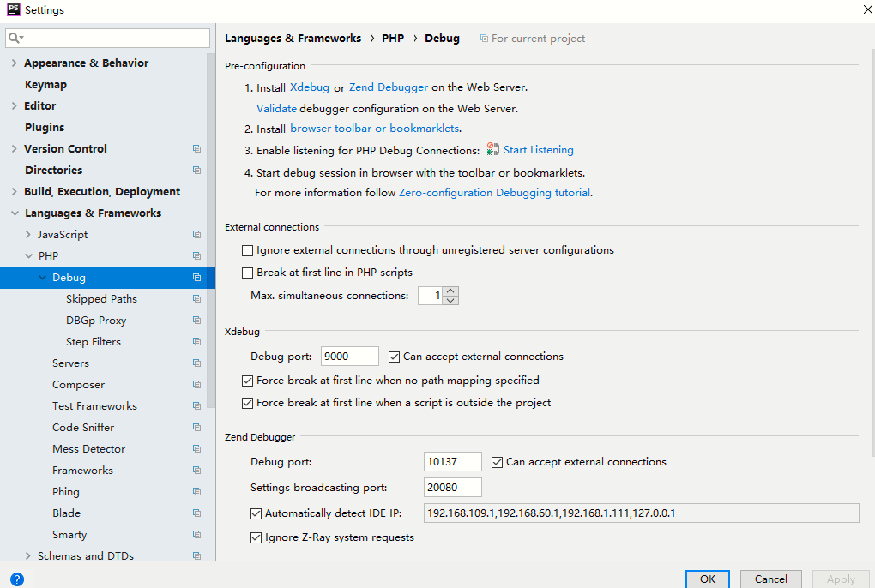Image resolution: width=875 pixels, height=588 pixels.
Task: Click the PhpStorm logo in title bar
Action: pos(14,9)
